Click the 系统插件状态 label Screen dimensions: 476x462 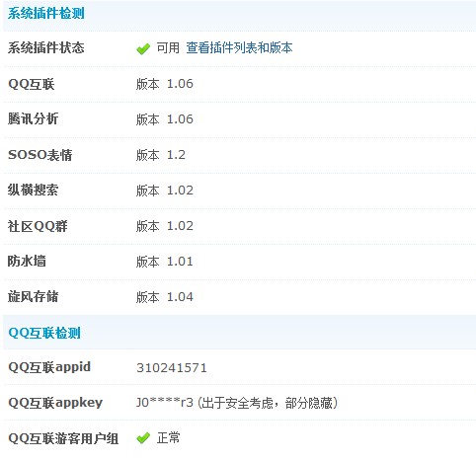click(x=46, y=47)
